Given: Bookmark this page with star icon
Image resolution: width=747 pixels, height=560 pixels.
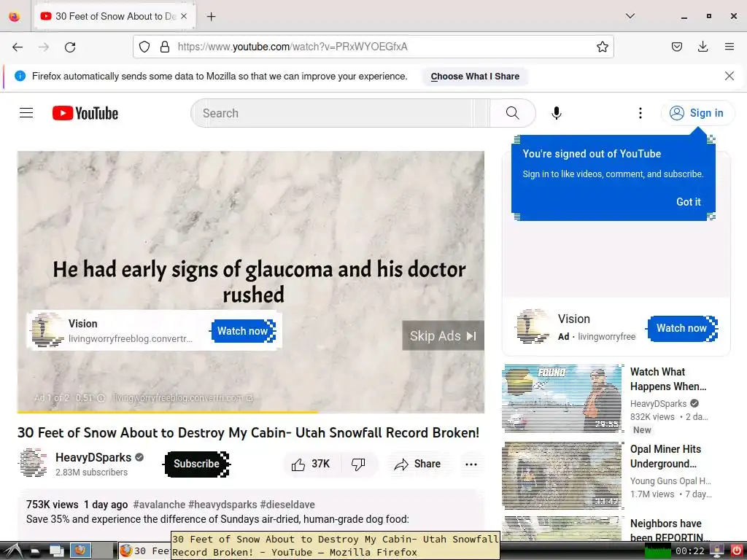Looking at the screenshot, I should coord(602,47).
